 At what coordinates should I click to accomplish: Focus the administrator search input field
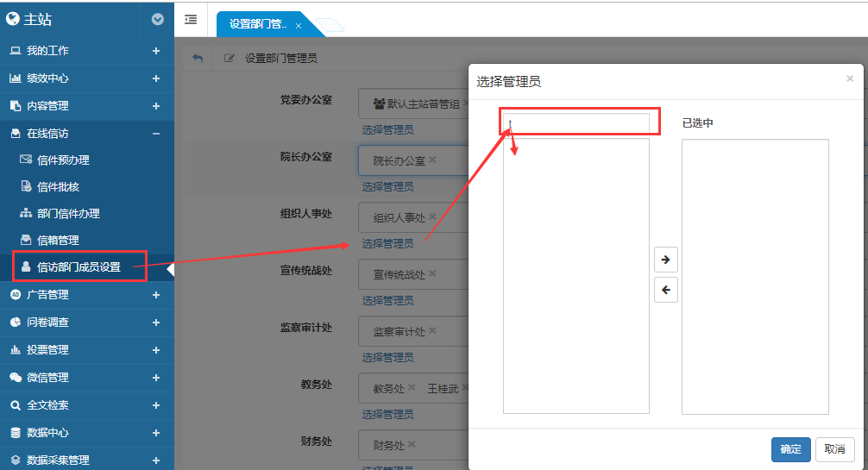576,123
